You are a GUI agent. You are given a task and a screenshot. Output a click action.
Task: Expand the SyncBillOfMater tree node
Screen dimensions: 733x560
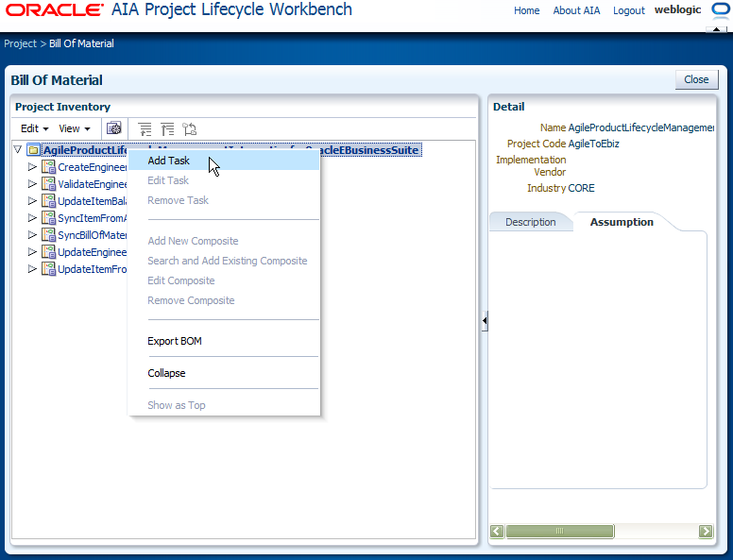32,234
